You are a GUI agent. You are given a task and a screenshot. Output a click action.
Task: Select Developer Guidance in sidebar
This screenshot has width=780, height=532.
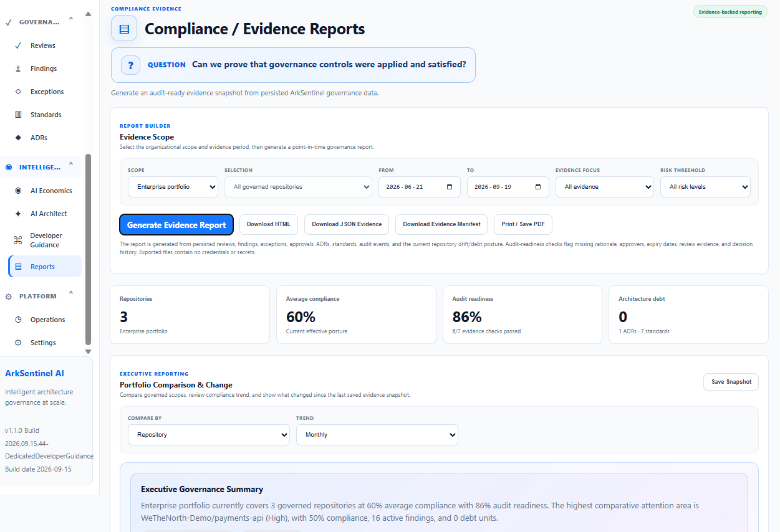coord(45,240)
